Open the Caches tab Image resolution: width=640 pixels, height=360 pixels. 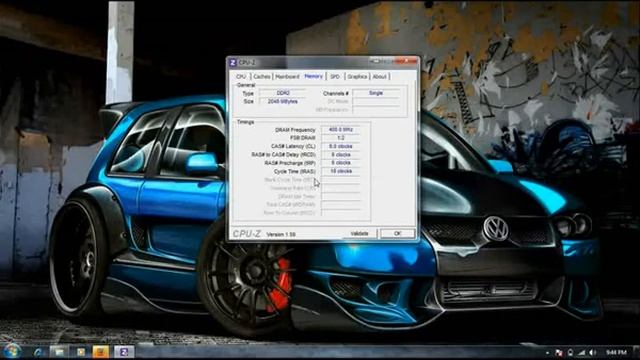[262, 77]
